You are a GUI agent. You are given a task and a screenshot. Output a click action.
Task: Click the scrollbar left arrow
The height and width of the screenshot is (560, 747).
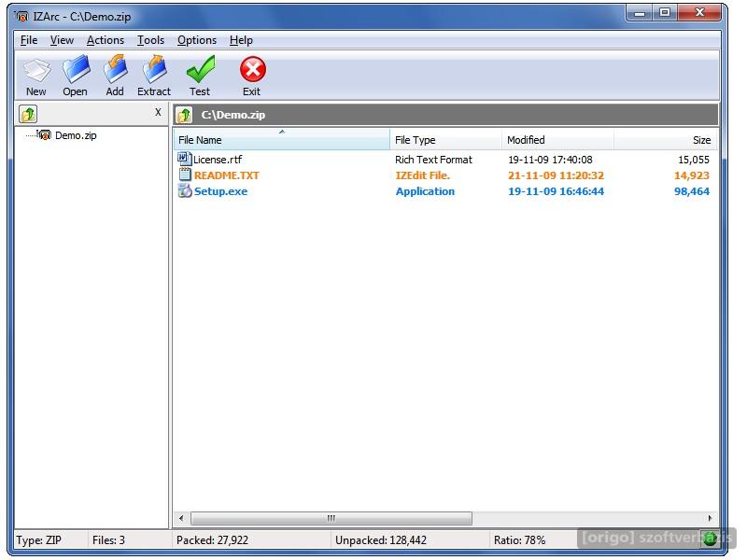point(181,518)
